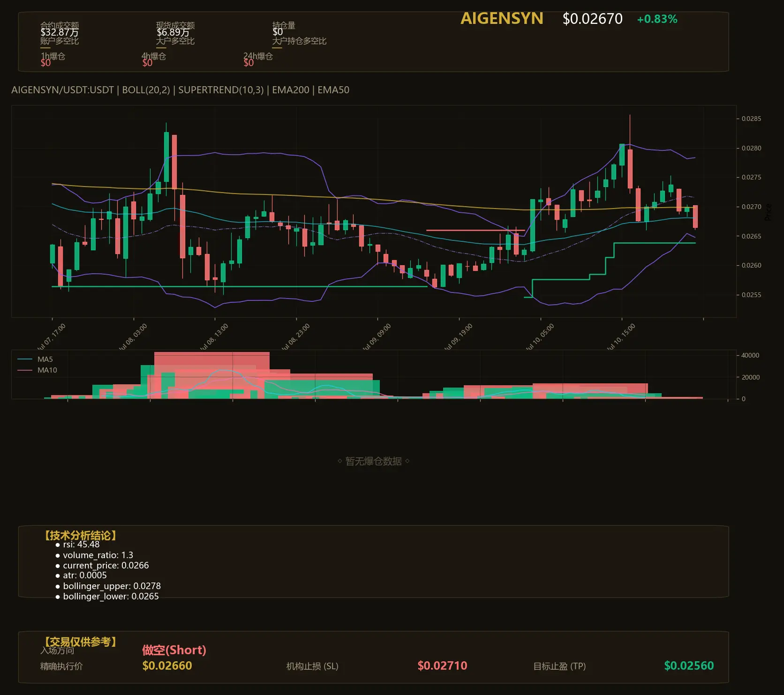Click the 1h爆仓 label
The width and height of the screenshot is (784, 695).
(53, 56)
